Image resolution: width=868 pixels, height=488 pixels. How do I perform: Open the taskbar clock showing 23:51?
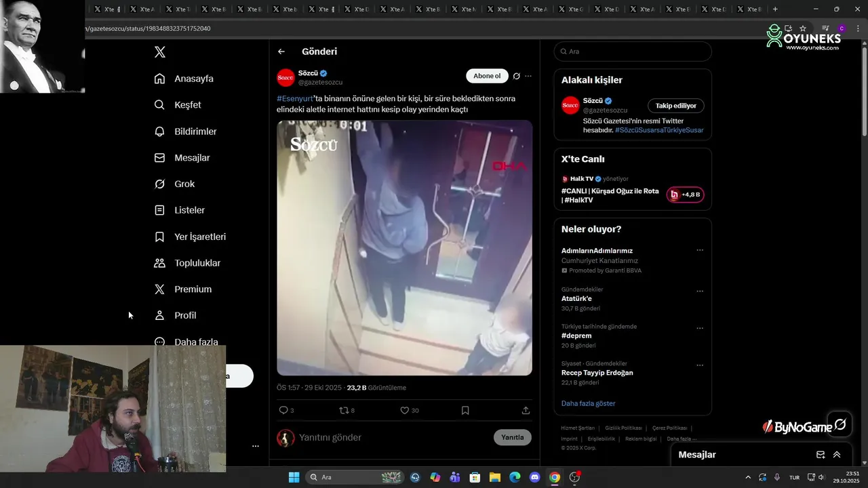click(x=846, y=477)
